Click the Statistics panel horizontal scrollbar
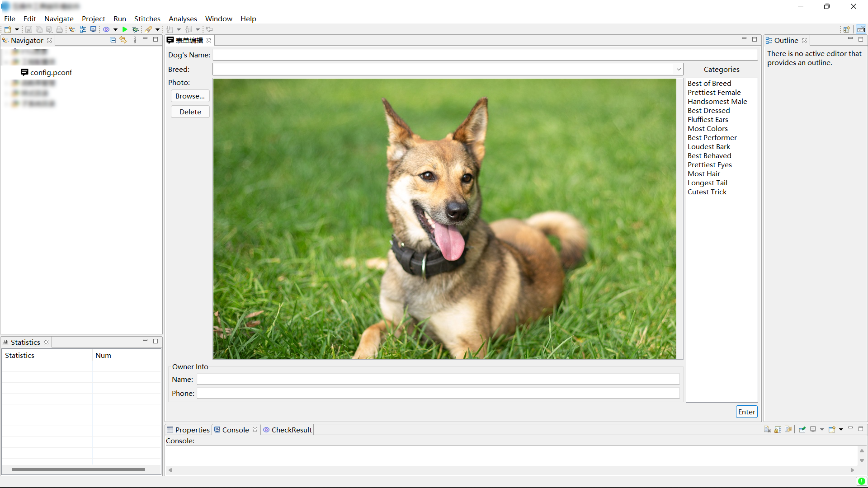 click(78, 469)
